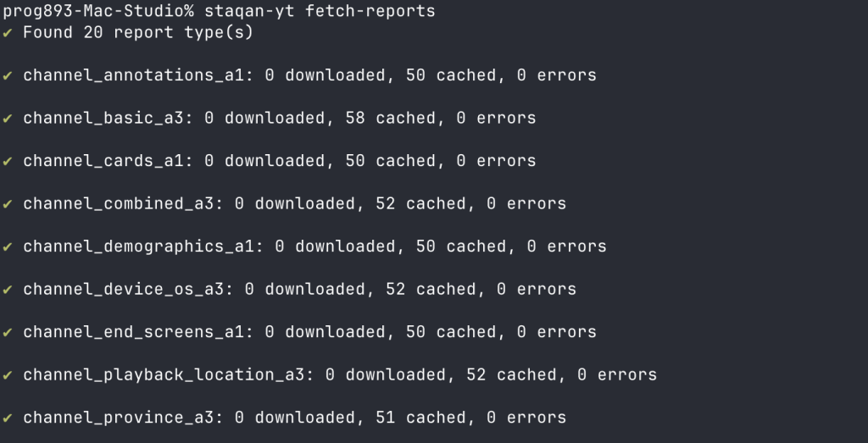Screen dimensions: 868x443
Task: Click the channel_playback_location_a3 report name
Action: tap(169, 374)
